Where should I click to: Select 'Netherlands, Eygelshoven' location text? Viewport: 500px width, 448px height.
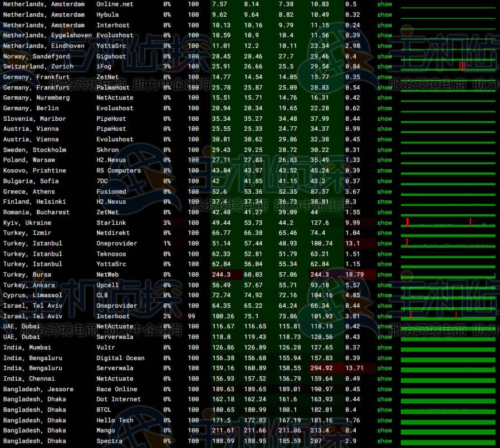[x=47, y=36]
